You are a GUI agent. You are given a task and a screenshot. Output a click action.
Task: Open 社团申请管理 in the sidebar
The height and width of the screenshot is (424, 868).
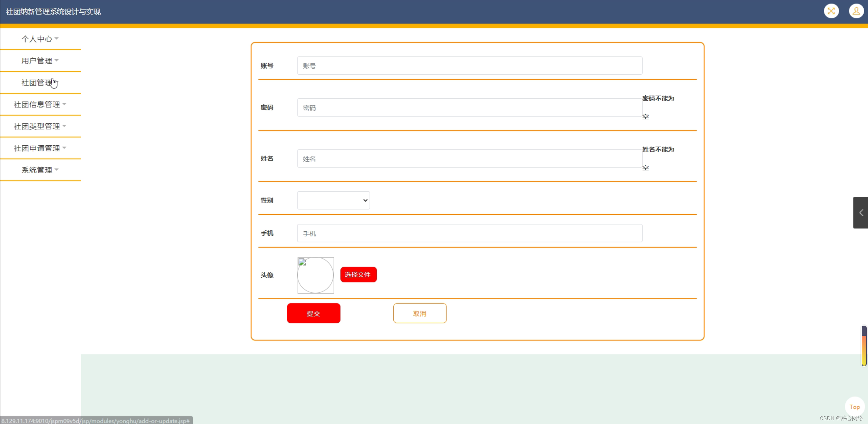(x=40, y=148)
